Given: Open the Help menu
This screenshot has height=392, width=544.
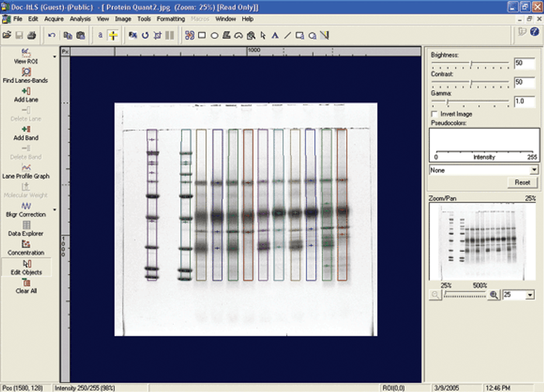Looking at the screenshot, I should pos(247,19).
